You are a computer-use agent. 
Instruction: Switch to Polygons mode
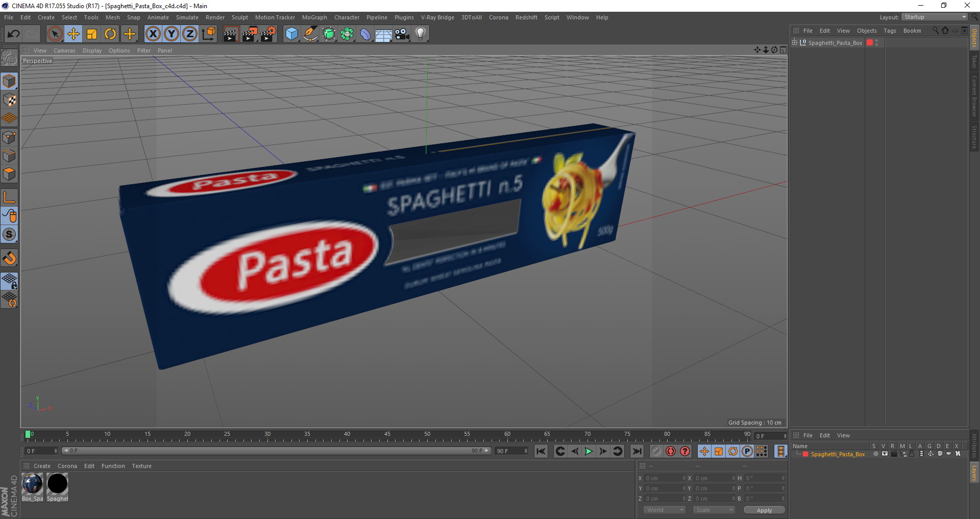(9, 174)
